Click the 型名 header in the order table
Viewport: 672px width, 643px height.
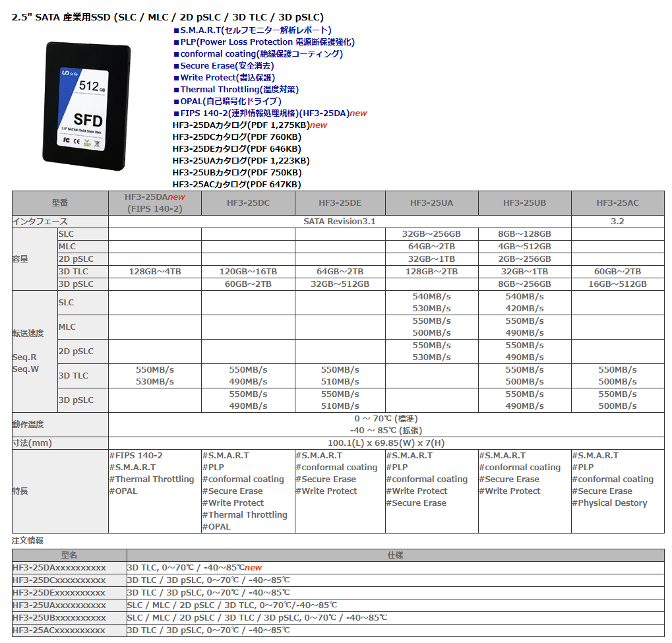[69, 555]
